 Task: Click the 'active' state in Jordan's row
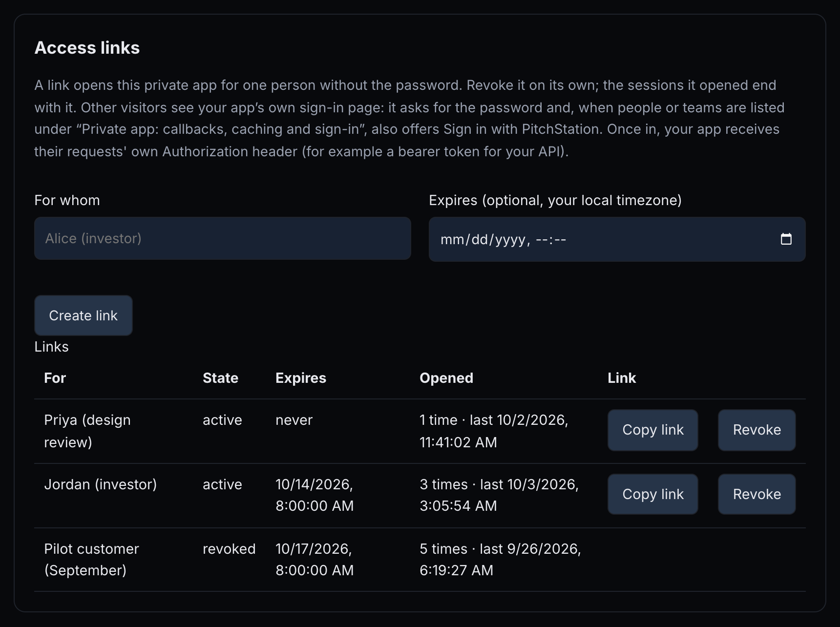[x=222, y=484]
